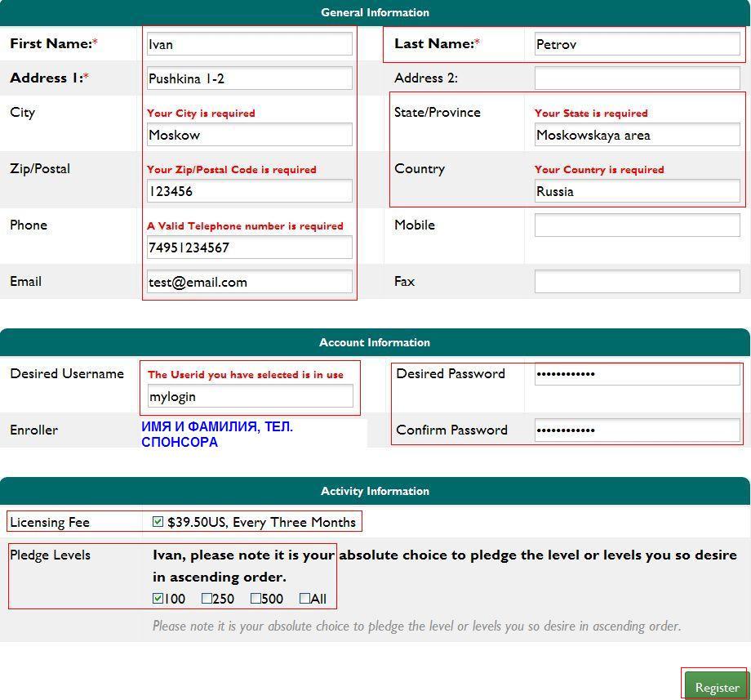
Task: Click the Activity Information section header
Action: point(375,491)
